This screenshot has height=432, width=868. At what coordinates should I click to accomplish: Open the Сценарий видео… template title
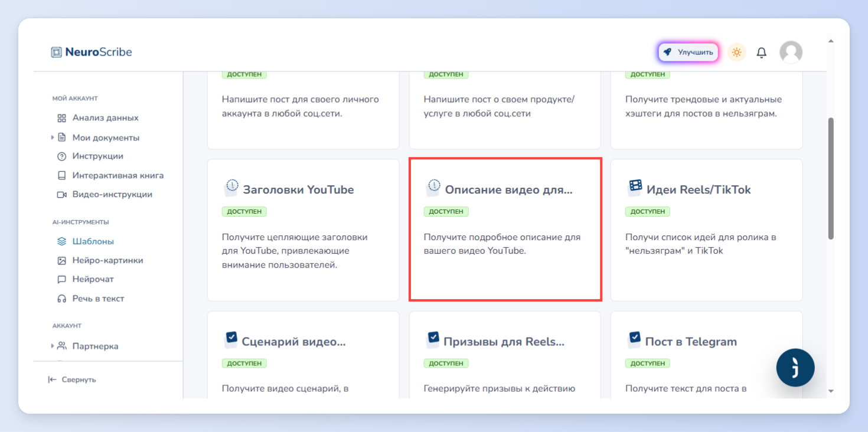pyautogui.click(x=293, y=342)
